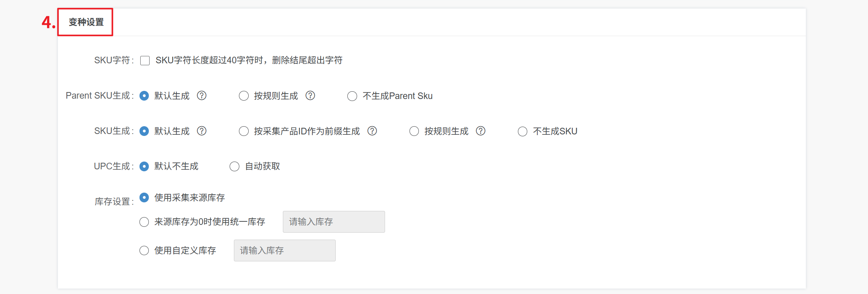Select 默认生成 for Parent SKU生成
This screenshot has height=294, width=868.
[x=144, y=96]
